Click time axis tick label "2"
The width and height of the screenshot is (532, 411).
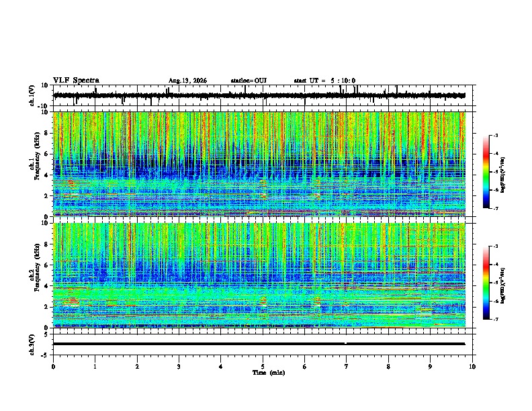(137, 367)
